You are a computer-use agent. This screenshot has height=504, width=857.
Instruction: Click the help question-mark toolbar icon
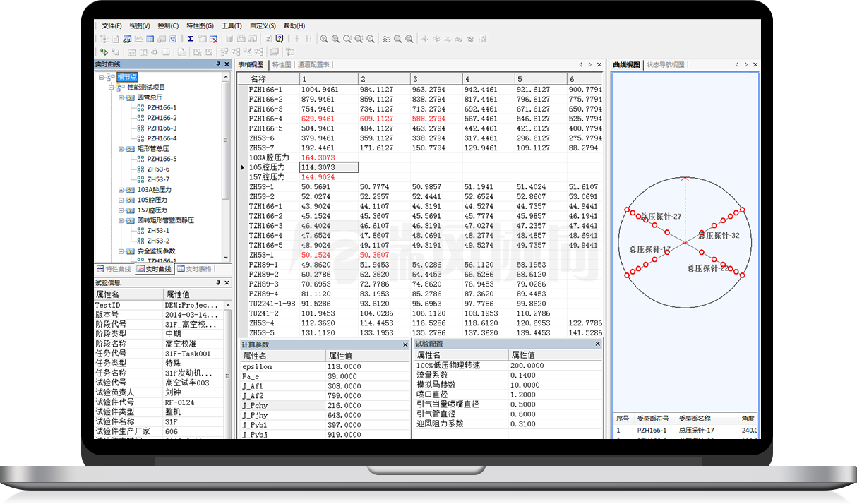click(280, 39)
